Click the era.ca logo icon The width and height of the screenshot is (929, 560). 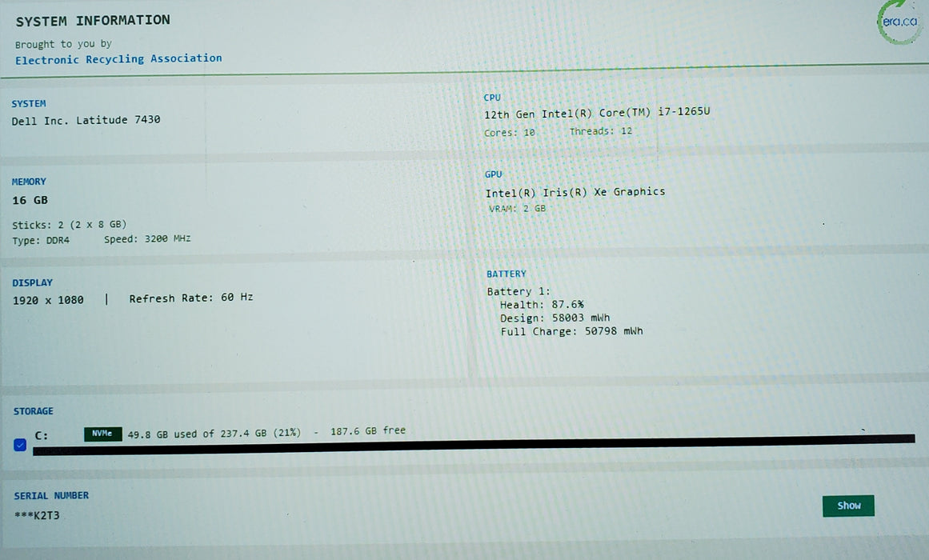point(899,22)
